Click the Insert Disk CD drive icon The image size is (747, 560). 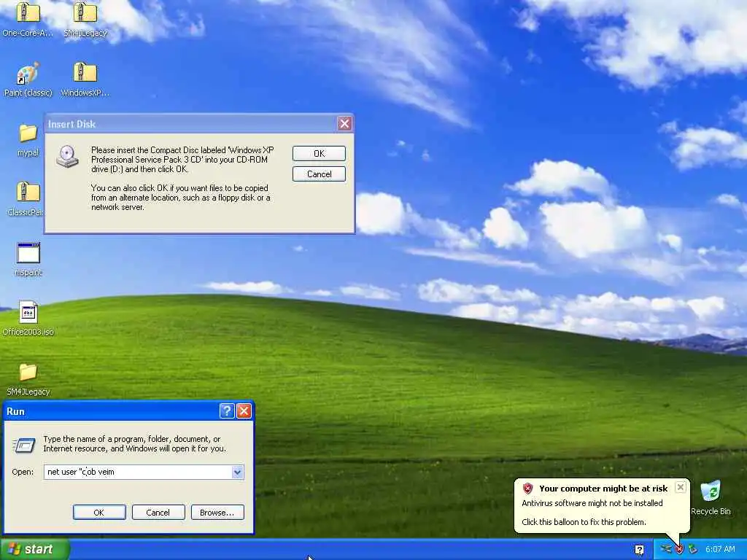click(67, 157)
